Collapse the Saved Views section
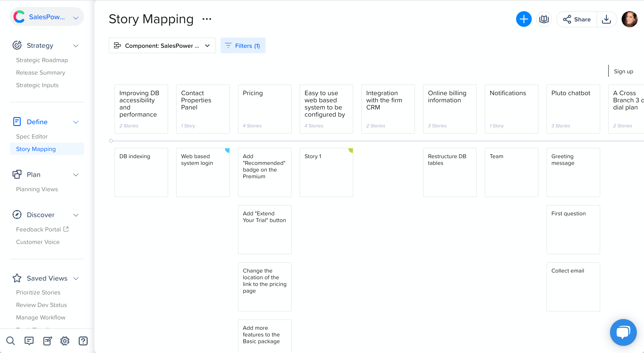 (x=76, y=278)
